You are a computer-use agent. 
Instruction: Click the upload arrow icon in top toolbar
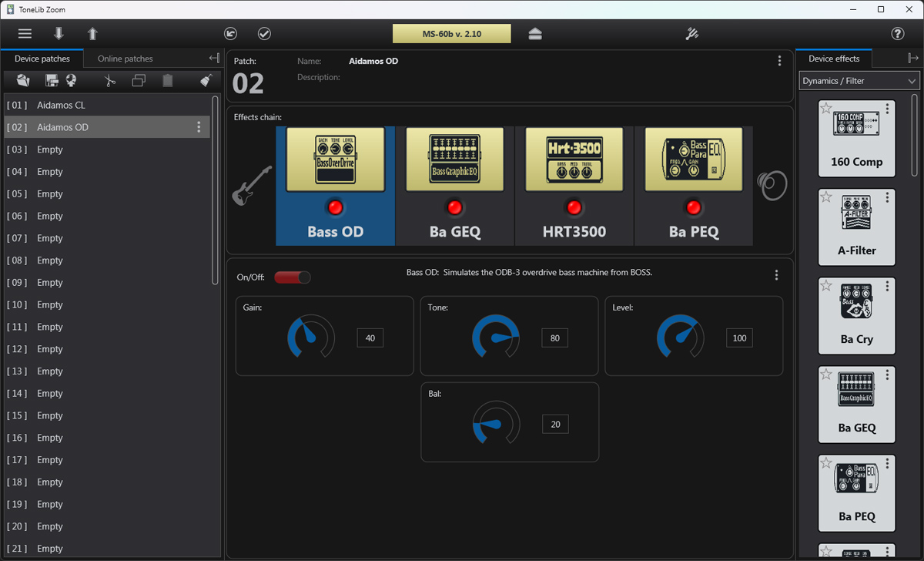tap(92, 33)
